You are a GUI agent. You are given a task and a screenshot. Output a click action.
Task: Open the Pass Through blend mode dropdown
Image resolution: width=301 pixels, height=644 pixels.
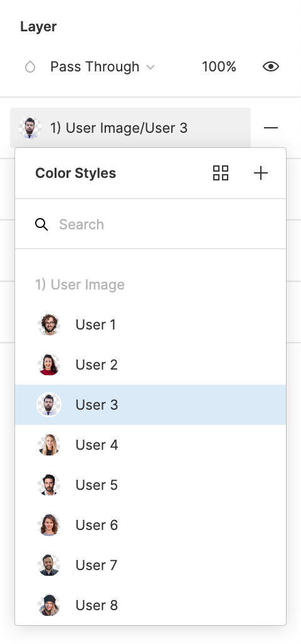(102, 66)
